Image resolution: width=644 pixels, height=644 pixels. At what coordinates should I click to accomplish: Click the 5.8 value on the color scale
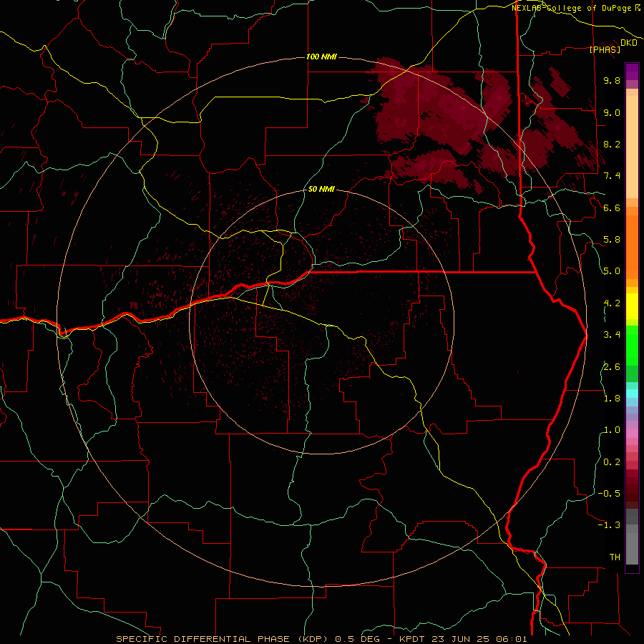click(x=612, y=240)
